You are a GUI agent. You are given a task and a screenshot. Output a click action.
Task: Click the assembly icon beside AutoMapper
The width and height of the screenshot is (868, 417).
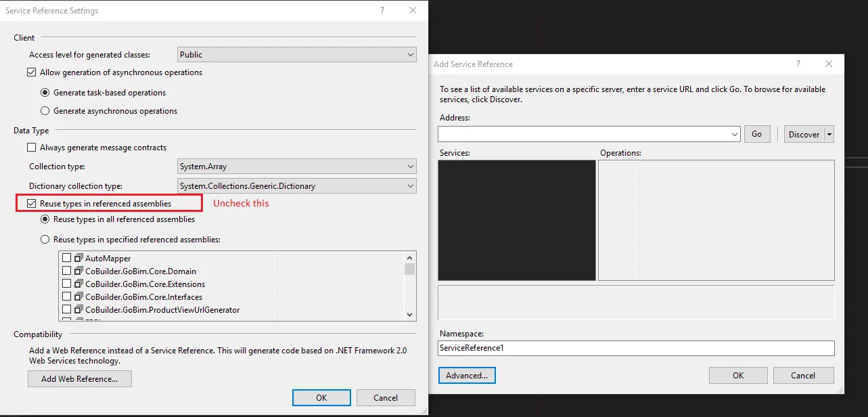pos(78,259)
